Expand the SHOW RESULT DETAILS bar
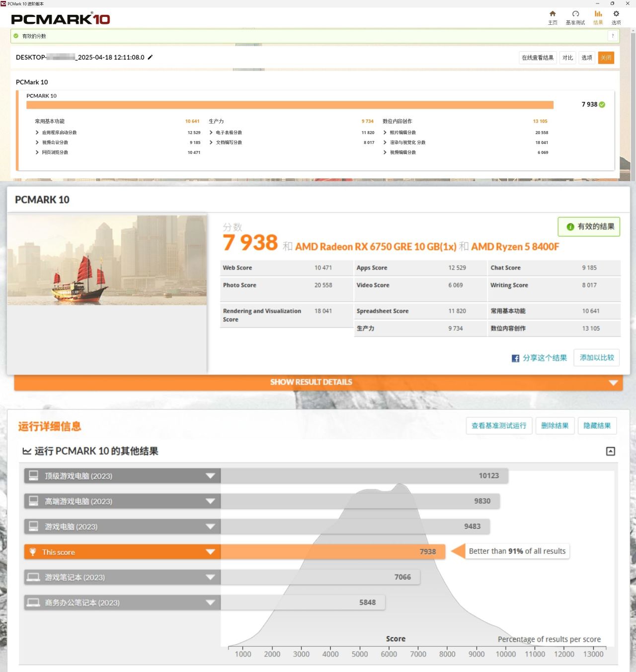This screenshot has width=636, height=672. [318, 382]
